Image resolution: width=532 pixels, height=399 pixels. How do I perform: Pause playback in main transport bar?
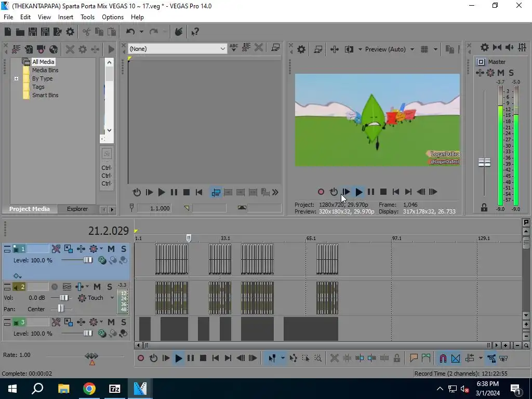coord(191,358)
